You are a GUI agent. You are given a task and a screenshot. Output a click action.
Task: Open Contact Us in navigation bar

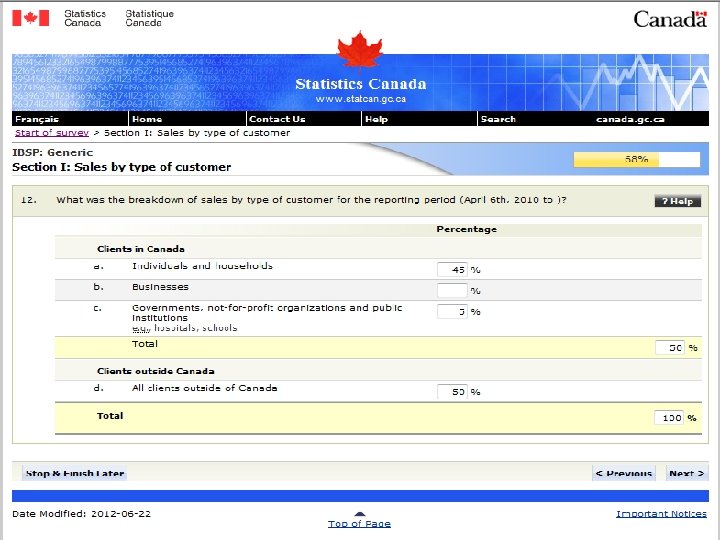click(x=277, y=119)
